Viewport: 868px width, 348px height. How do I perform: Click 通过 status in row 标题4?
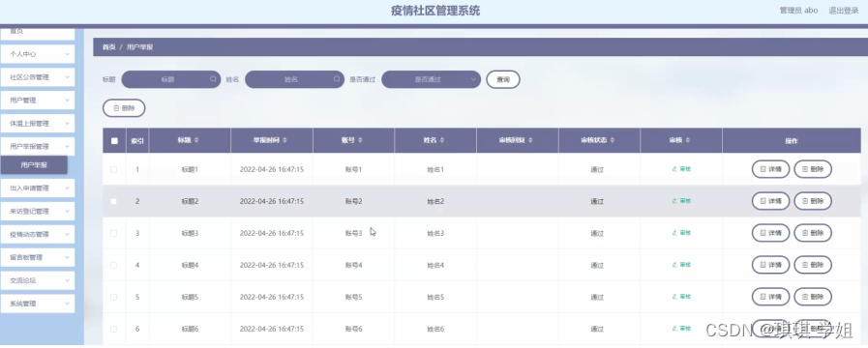click(597, 265)
